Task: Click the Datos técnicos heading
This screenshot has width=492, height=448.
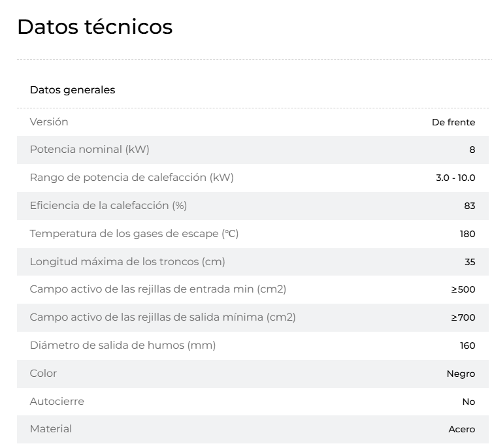Action: pyautogui.click(x=95, y=27)
